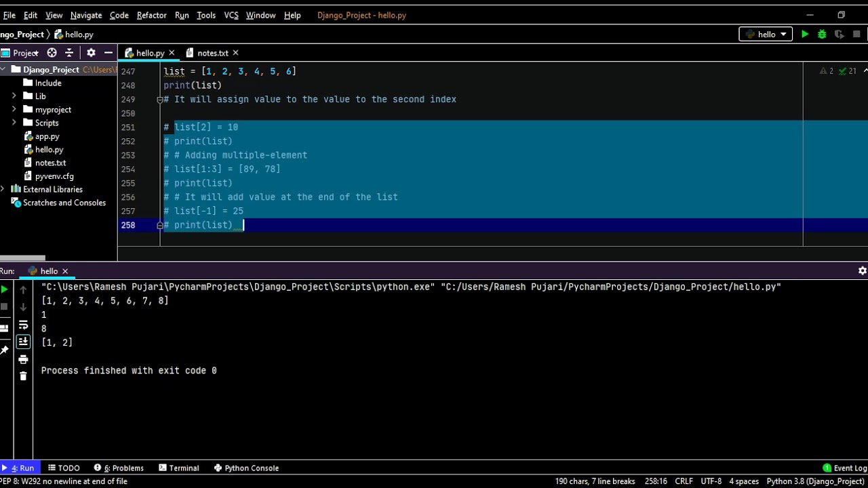The image size is (868, 488).
Task: Open the Event Log
Action: 845,468
